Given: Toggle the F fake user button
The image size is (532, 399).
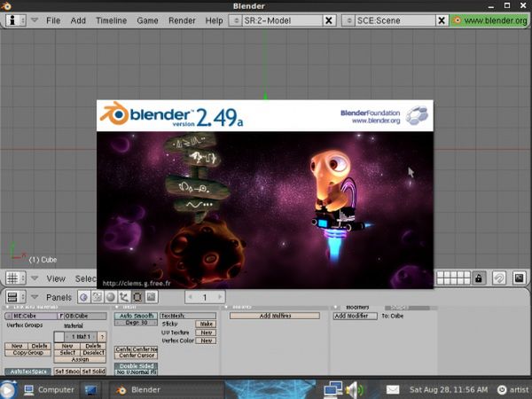Looking at the screenshot, I should coord(60,316).
